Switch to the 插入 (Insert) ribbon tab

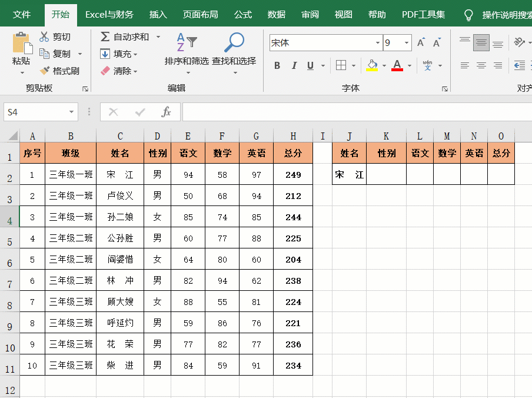tap(158, 14)
